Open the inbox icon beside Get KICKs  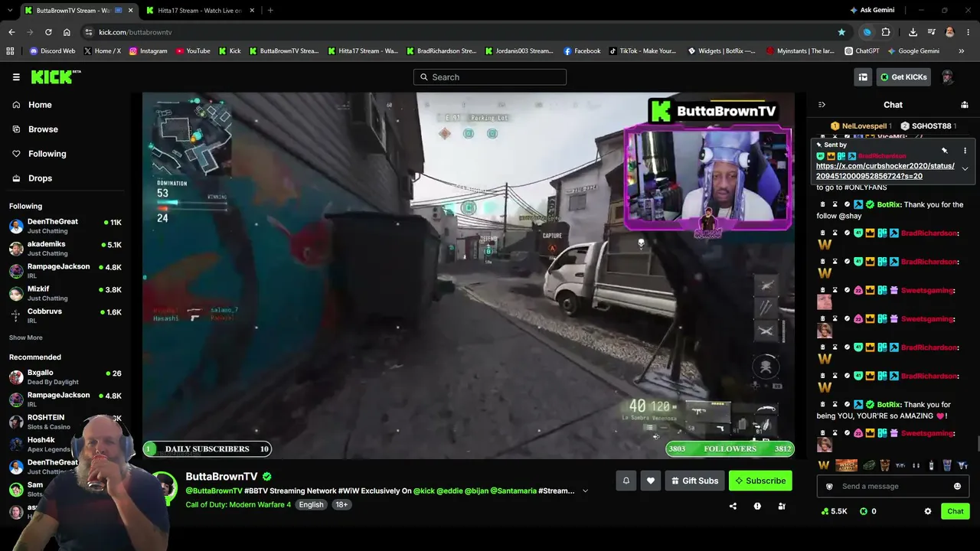(863, 77)
